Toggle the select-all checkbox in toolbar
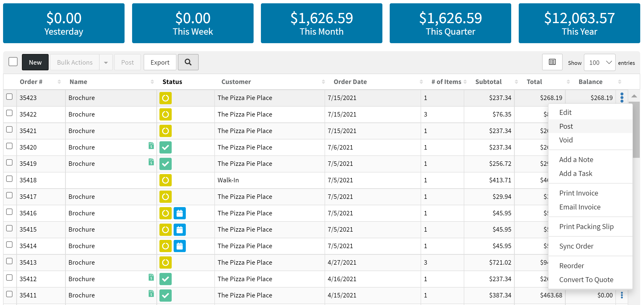 [x=13, y=62]
